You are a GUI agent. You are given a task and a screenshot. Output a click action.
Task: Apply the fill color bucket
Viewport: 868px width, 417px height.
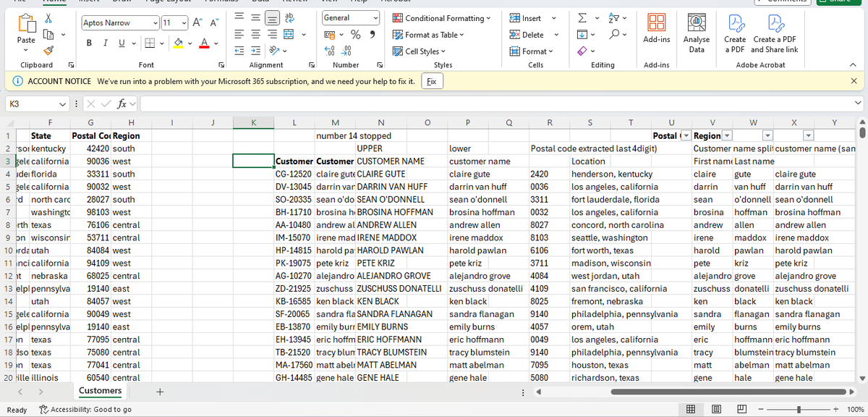pyautogui.click(x=179, y=43)
